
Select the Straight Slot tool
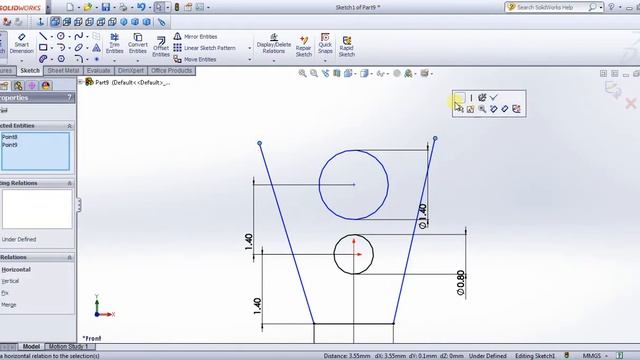43,59
